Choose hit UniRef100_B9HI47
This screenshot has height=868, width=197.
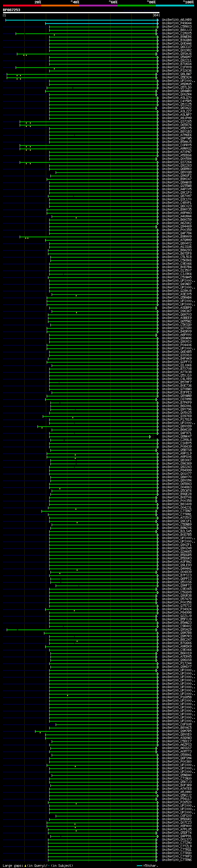coord(177,179)
